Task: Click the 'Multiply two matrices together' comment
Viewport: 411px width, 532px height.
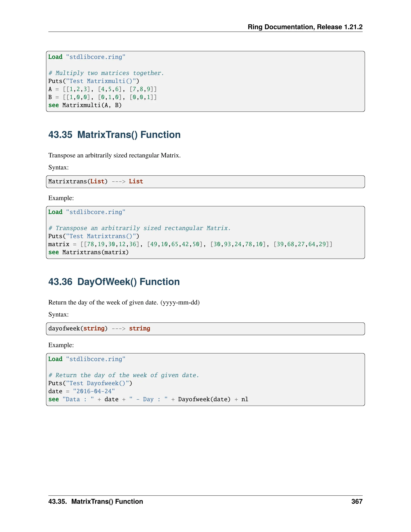Action: click(x=106, y=73)
